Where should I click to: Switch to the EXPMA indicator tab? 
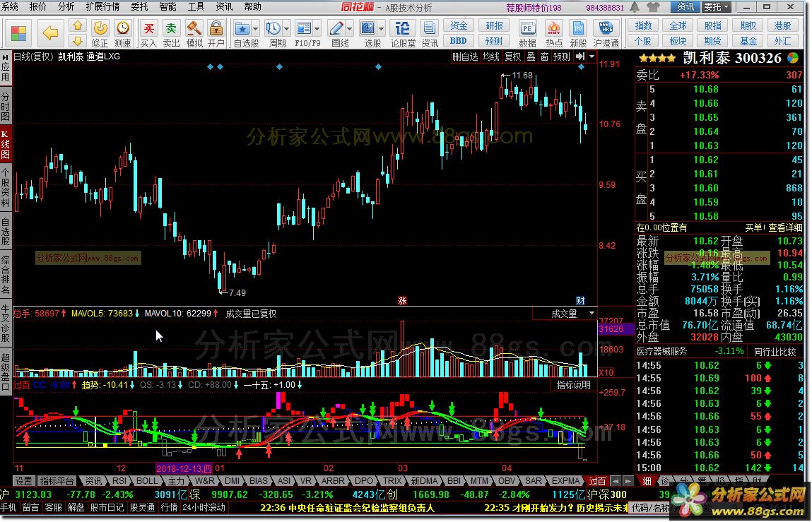point(565,480)
